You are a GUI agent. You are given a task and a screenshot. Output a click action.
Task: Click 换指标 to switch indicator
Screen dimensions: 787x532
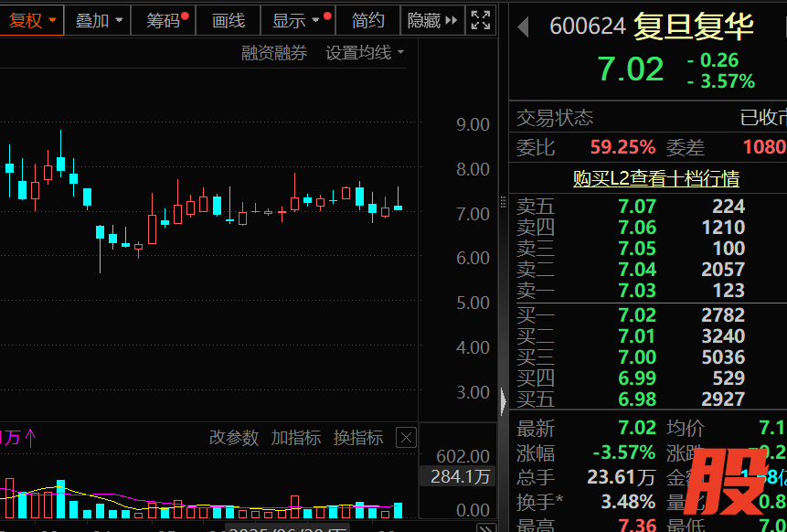357,438
